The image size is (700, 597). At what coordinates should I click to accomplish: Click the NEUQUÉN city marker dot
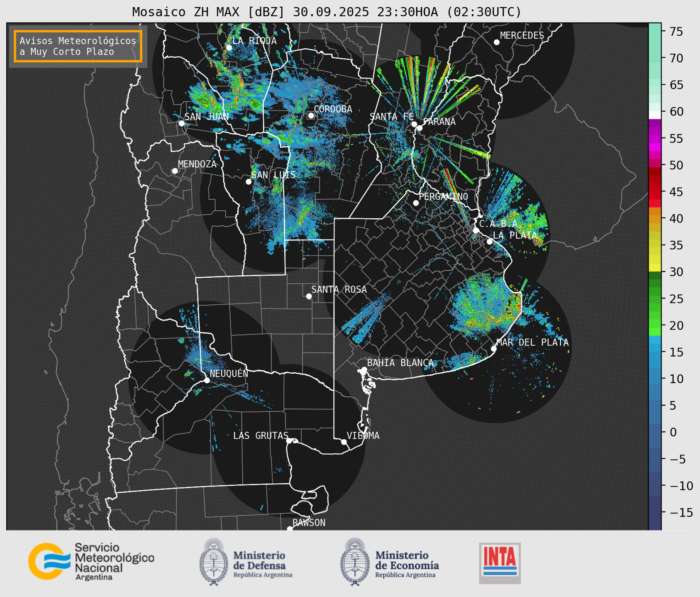(207, 380)
